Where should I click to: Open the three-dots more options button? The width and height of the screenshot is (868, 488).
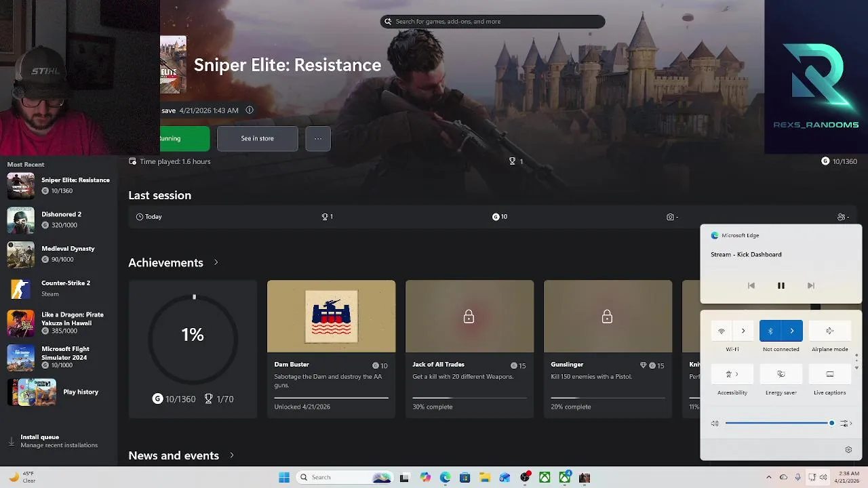tap(318, 138)
